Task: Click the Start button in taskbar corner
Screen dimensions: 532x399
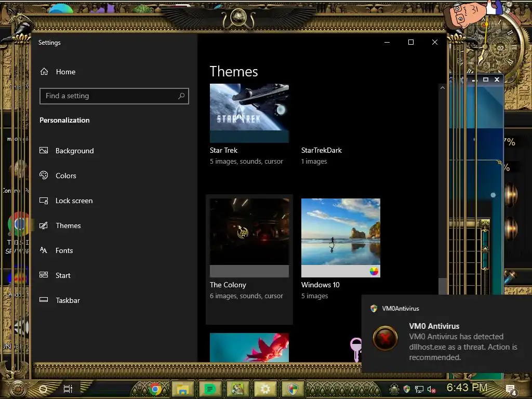Action: pos(18,389)
